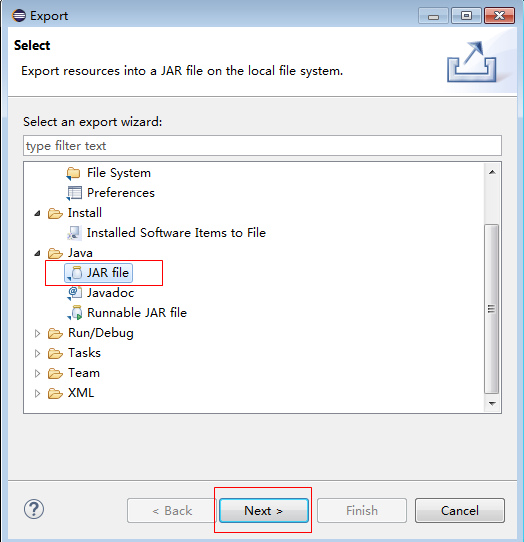Expand the Run/Debug folder
Viewport: 524px width, 542px height.
37,334
